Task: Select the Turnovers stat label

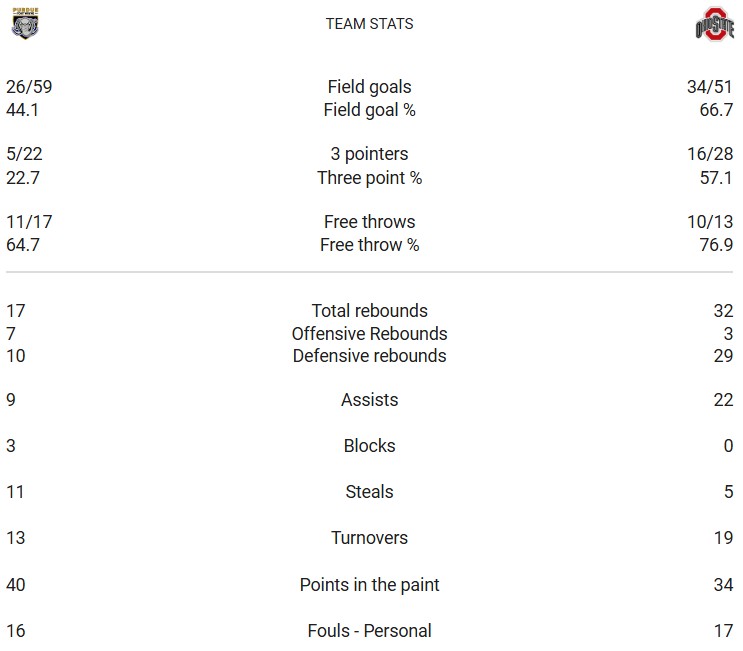Action: (369, 538)
